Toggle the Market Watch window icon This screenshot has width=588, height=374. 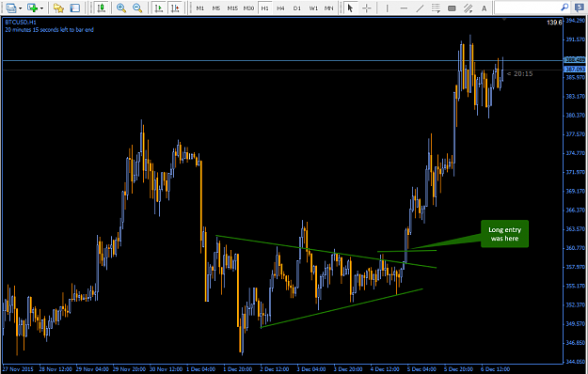pos(75,8)
